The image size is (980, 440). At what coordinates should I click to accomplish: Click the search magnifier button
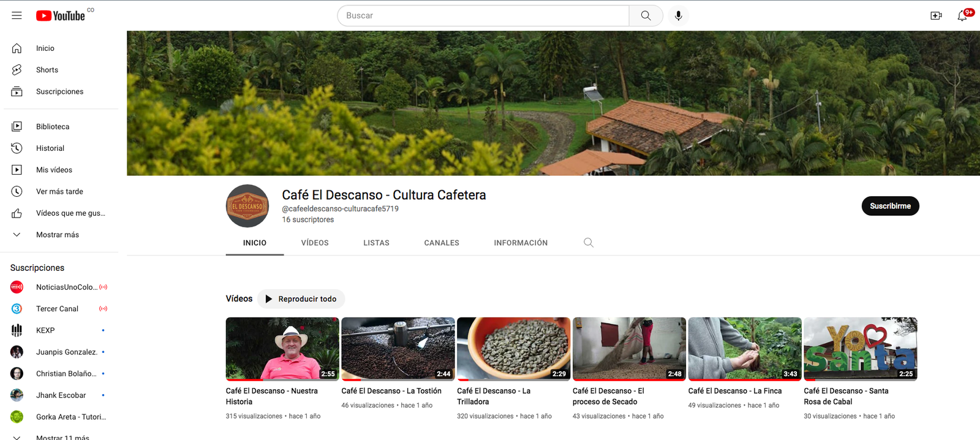(646, 15)
